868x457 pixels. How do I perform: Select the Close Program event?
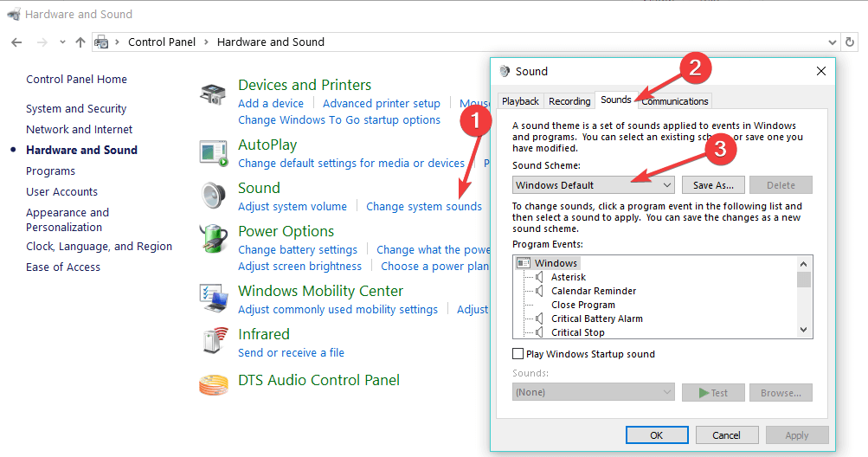583,305
